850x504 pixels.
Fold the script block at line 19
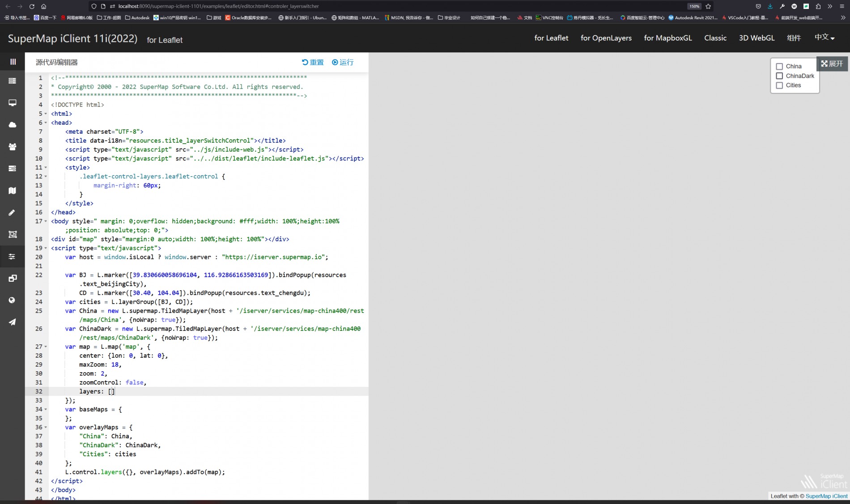click(x=46, y=248)
